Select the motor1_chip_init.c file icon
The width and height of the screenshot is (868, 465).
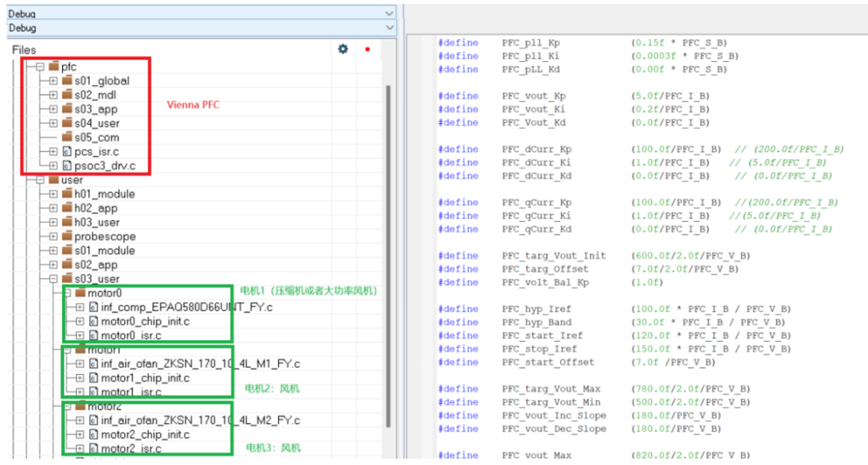click(93, 378)
